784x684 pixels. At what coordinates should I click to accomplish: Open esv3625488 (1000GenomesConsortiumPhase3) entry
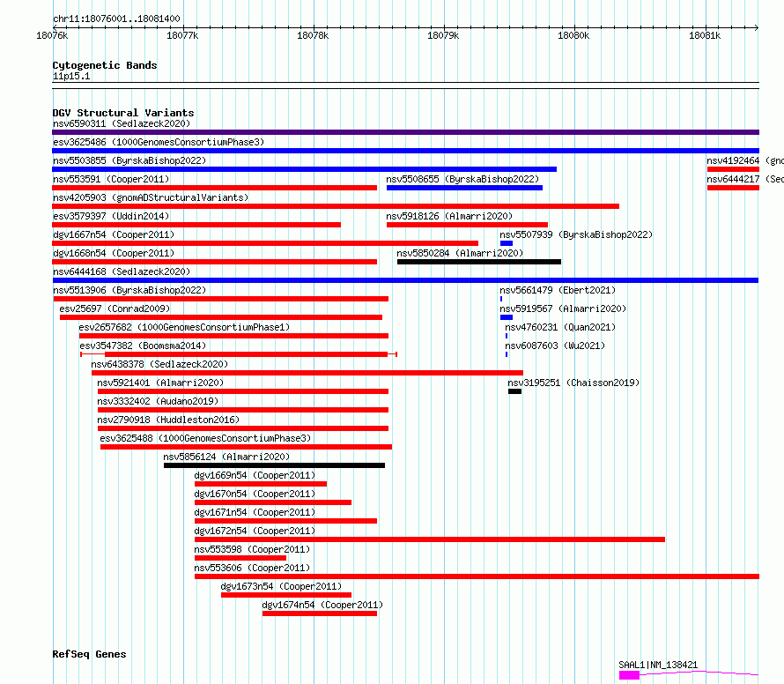click(205, 438)
